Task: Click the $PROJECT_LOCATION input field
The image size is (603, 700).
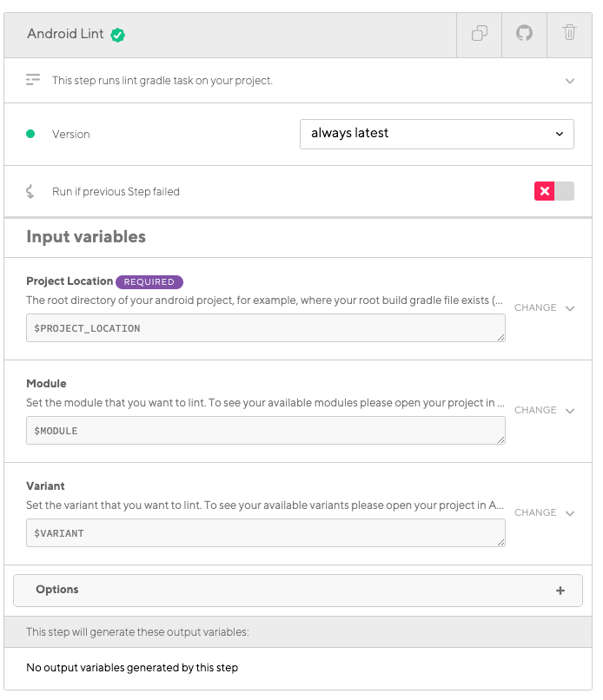Action: pos(265,328)
